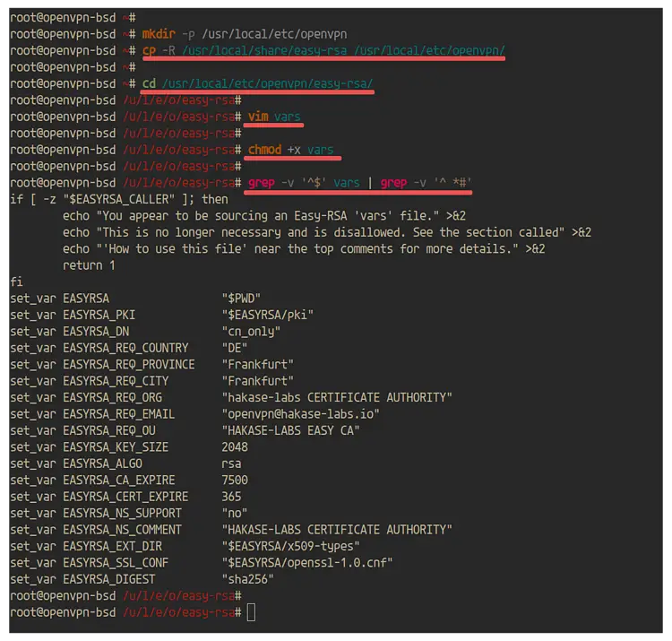Click the underlined 'vim vars' command

click(x=274, y=117)
